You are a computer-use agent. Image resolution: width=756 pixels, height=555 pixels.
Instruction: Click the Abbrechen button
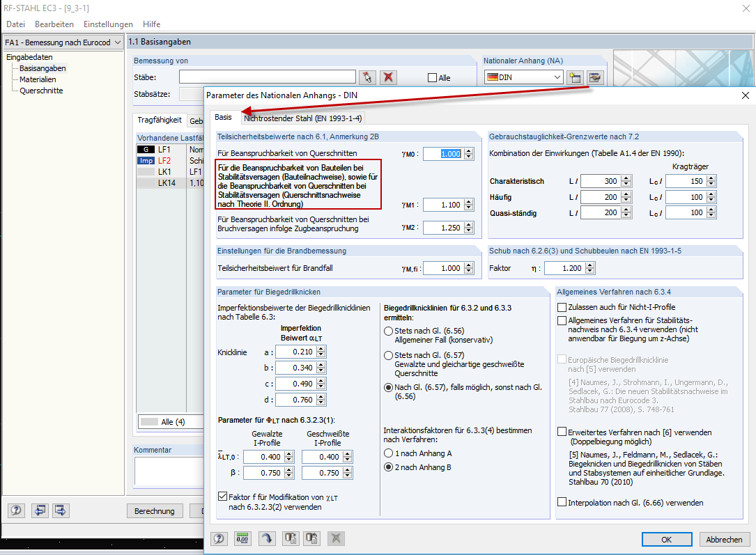coord(724,539)
